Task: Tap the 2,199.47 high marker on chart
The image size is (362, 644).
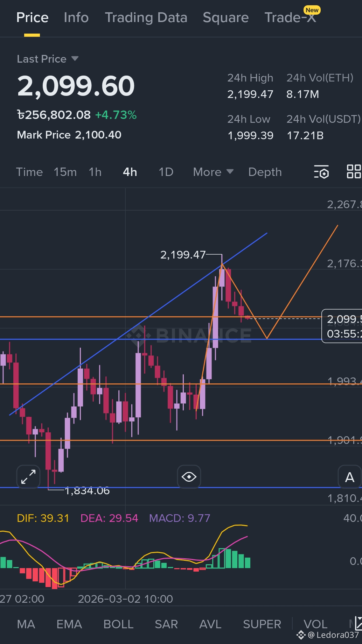Action: click(x=183, y=255)
